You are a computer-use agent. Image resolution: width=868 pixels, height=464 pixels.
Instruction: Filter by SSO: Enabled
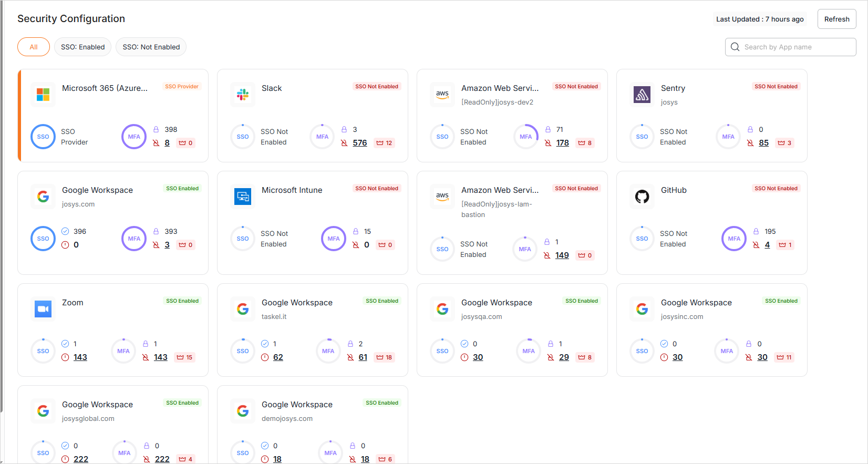(x=82, y=47)
